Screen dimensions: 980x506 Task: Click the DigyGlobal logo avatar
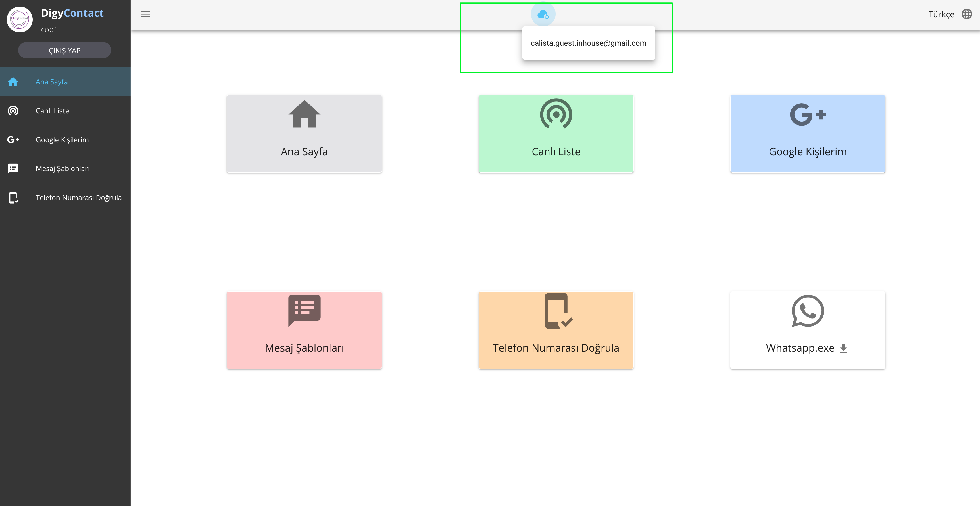click(x=20, y=19)
